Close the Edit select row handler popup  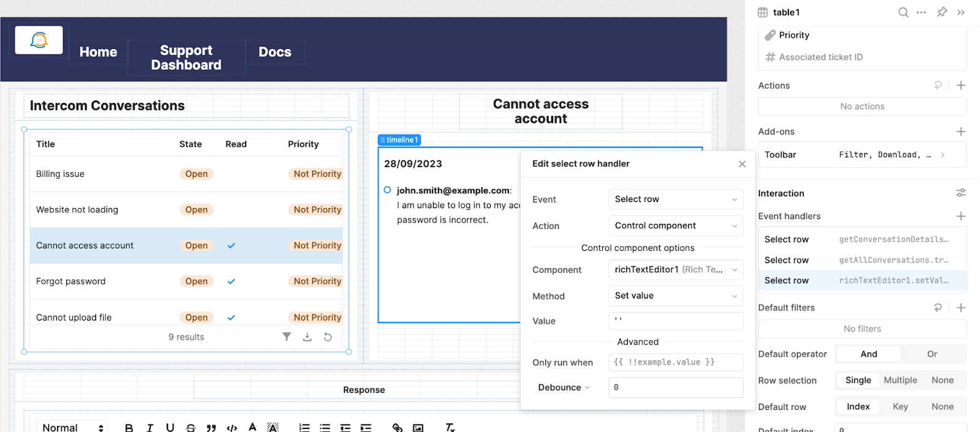[742, 164]
